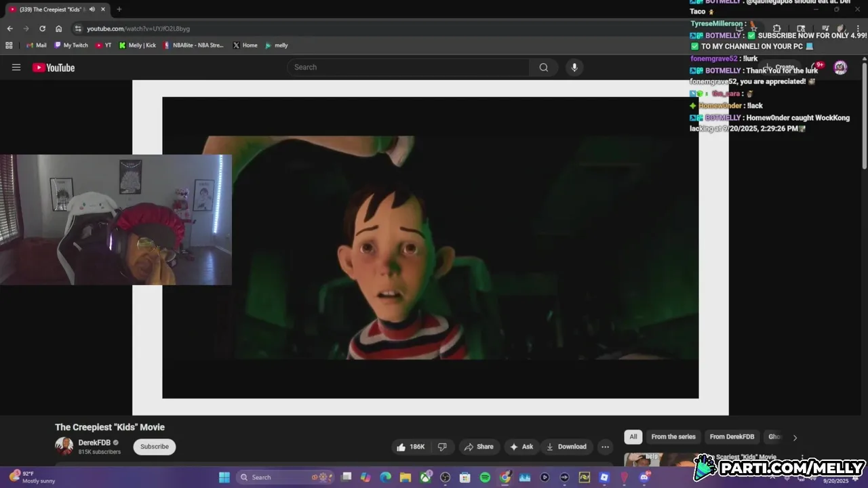The height and width of the screenshot is (488, 868).
Task: Open File Explorer from taskbar
Action: [406, 477]
